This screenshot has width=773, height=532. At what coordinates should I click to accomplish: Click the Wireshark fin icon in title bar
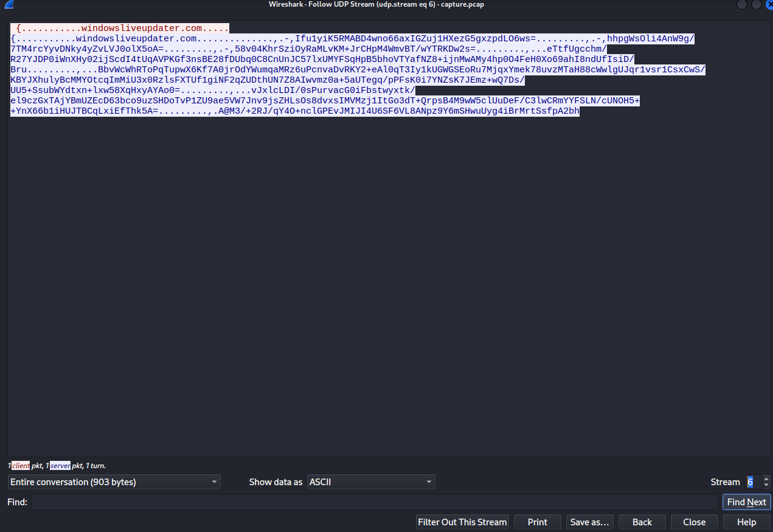[x=7, y=4]
